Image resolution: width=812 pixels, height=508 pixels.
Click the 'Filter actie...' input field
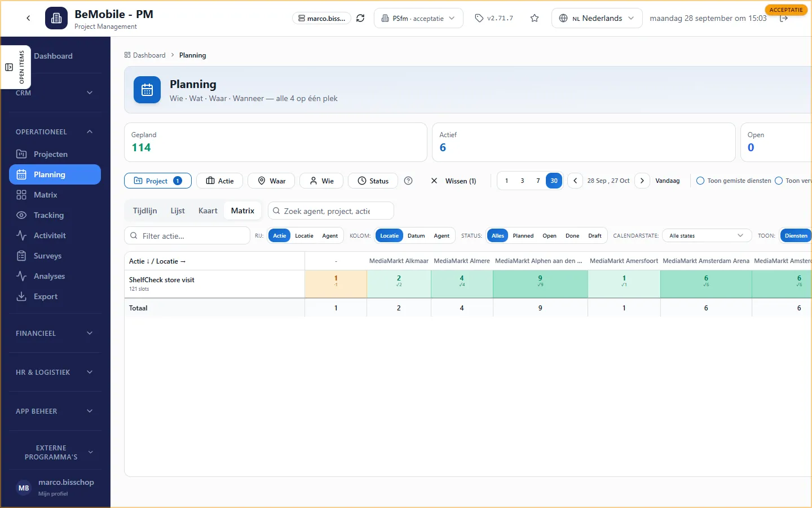187,235
